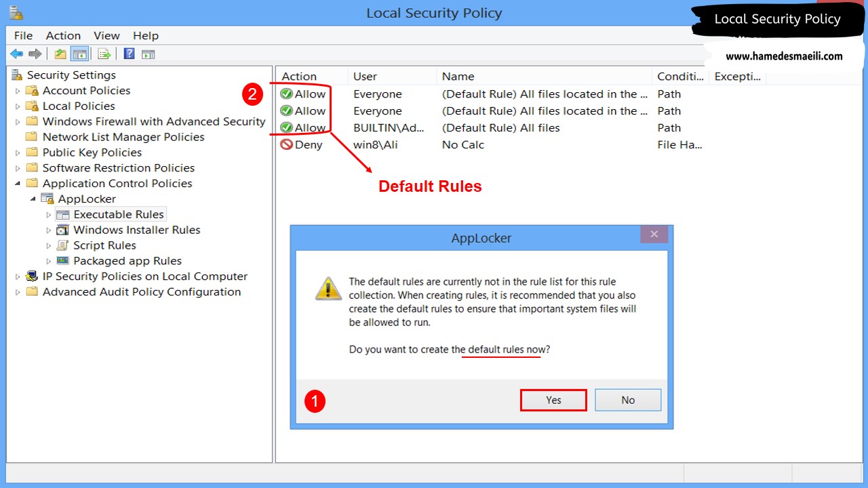Open the Help menu
Image resolution: width=868 pixels, height=488 pixels.
(x=146, y=35)
